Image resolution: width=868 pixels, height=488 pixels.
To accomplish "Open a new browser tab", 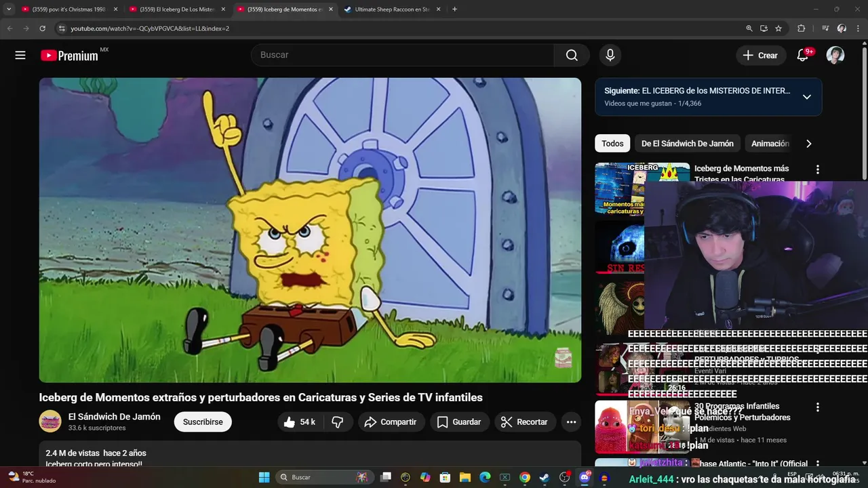I will click(x=454, y=9).
